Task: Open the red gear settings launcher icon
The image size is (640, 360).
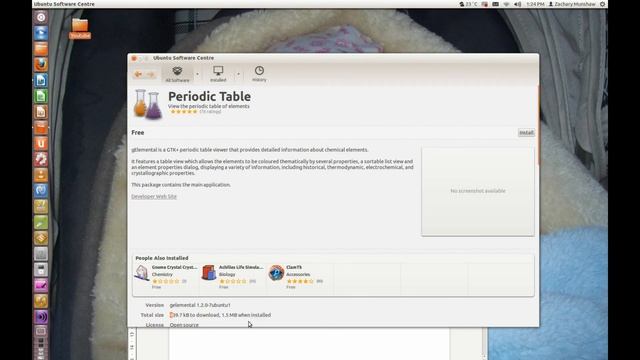Action: coord(41,159)
